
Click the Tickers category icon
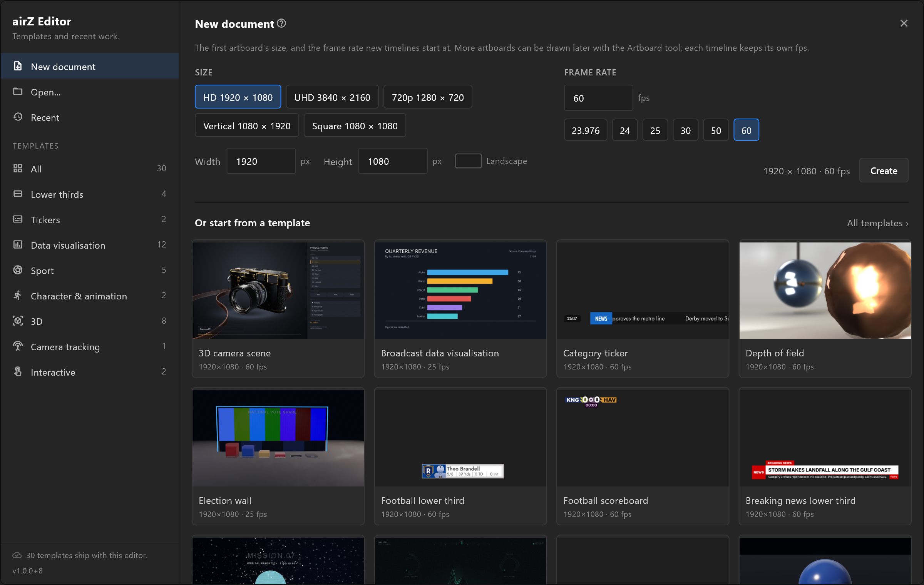point(18,219)
